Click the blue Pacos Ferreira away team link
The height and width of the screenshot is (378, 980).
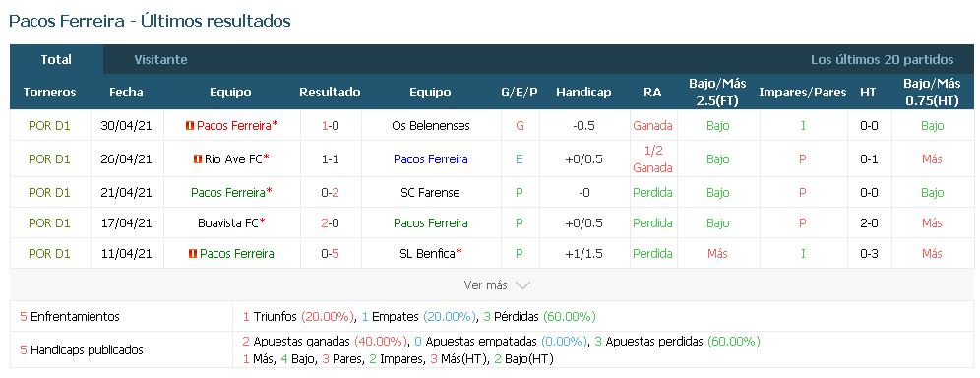point(431,159)
